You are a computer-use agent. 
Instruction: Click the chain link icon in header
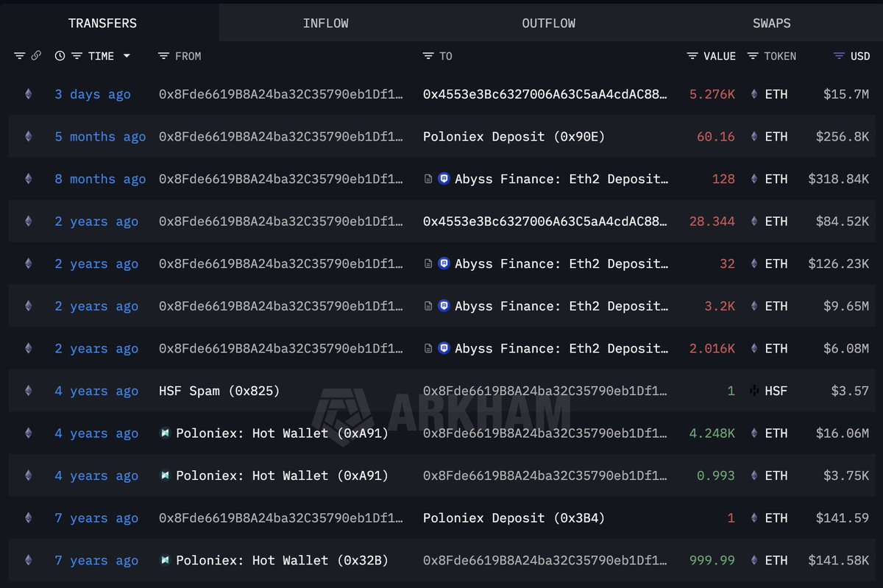[36, 56]
